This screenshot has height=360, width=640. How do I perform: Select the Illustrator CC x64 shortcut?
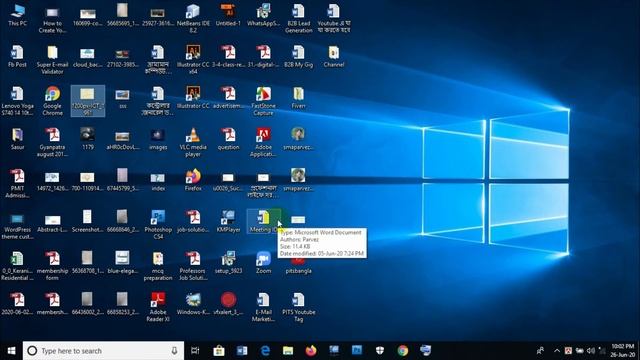point(193,60)
